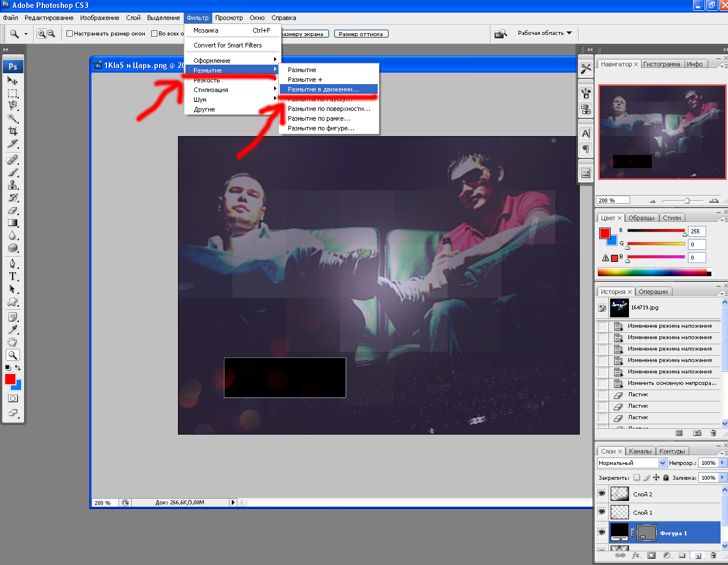Viewport: 728px width, 565px height.
Task: Enable 'Настраивать размер окон' checkbox
Action: (x=70, y=34)
